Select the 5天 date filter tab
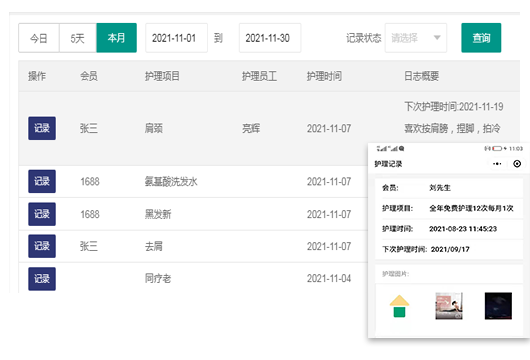 pos(78,38)
